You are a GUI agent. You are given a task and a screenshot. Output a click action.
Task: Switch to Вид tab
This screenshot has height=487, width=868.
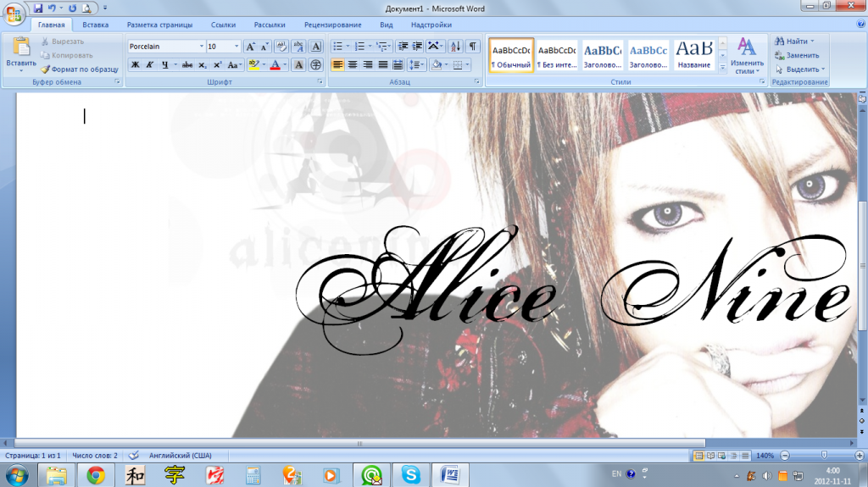point(387,25)
